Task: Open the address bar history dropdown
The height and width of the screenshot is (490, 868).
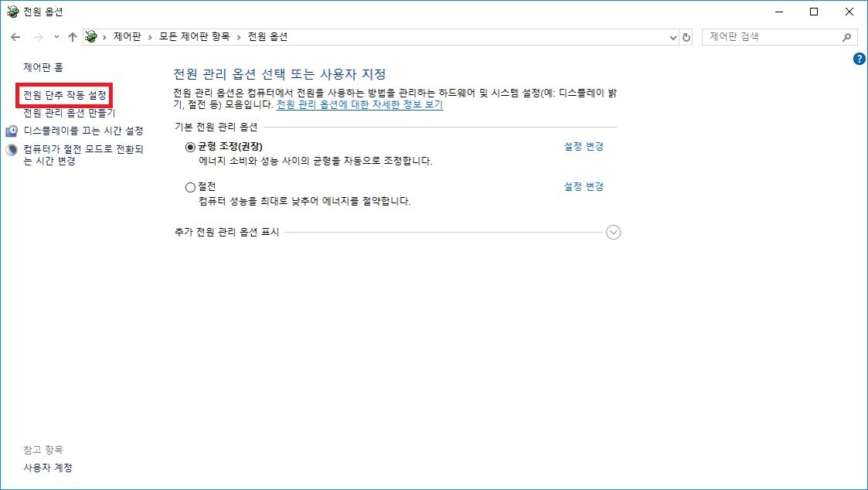Action: point(672,37)
